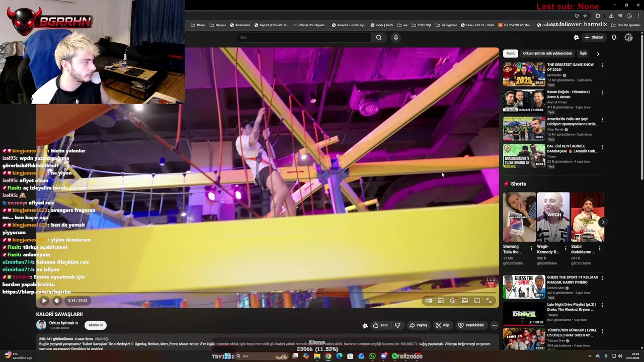Open the YouTube notifications bell
644x362 pixels.
pyautogui.click(x=614, y=37)
